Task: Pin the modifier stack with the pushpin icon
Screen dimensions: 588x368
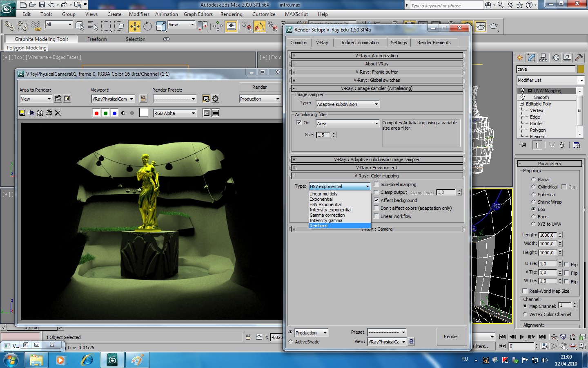Action: (x=523, y=145)
